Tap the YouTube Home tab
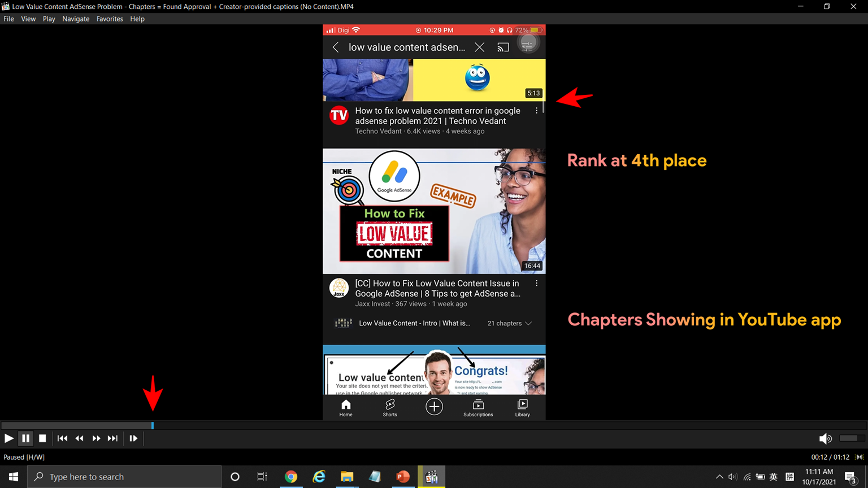This screenshot has width=868, height=488. [x=346, y=408]
